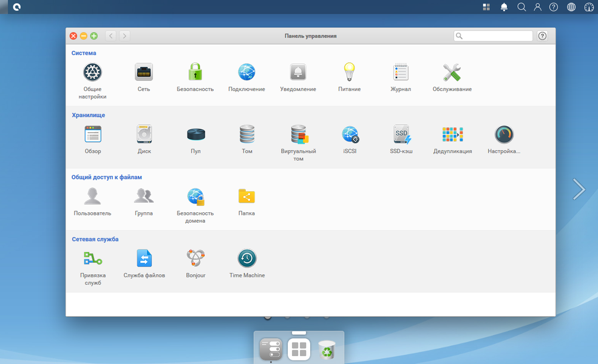
Task: Open the user account menu in top bar
Action: click(x=537, y=7)
